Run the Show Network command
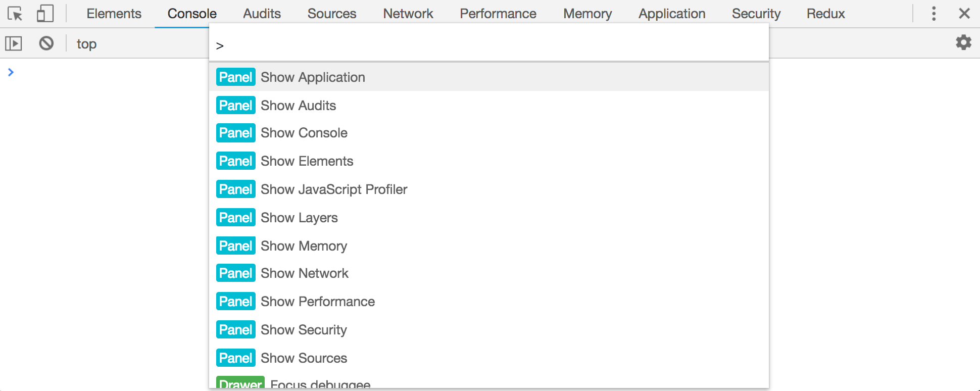This screenshot has height=391, width=980. (489, 273)
